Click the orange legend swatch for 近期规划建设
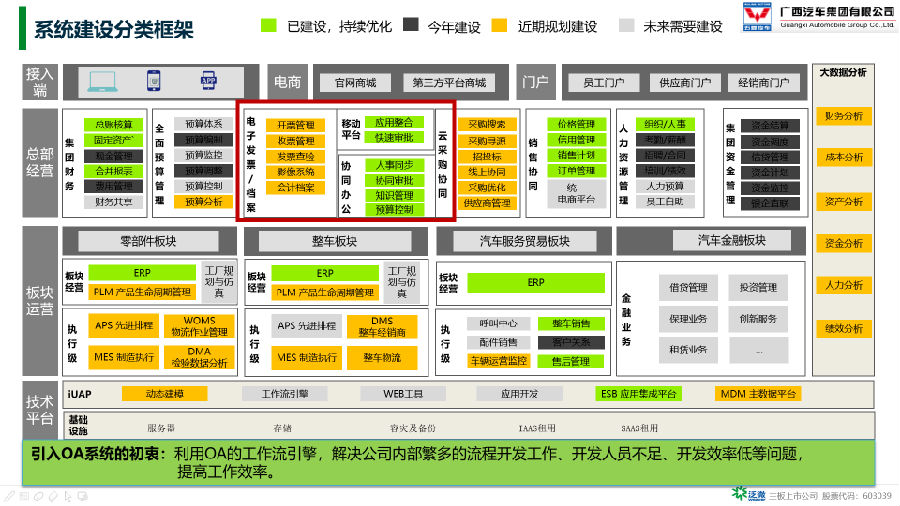Screen dimensions: 900x506 pyautogui.click(x=499, y=25)
